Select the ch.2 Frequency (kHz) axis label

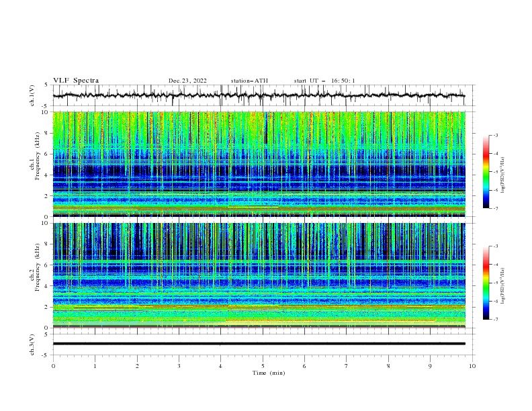[35, 267]
